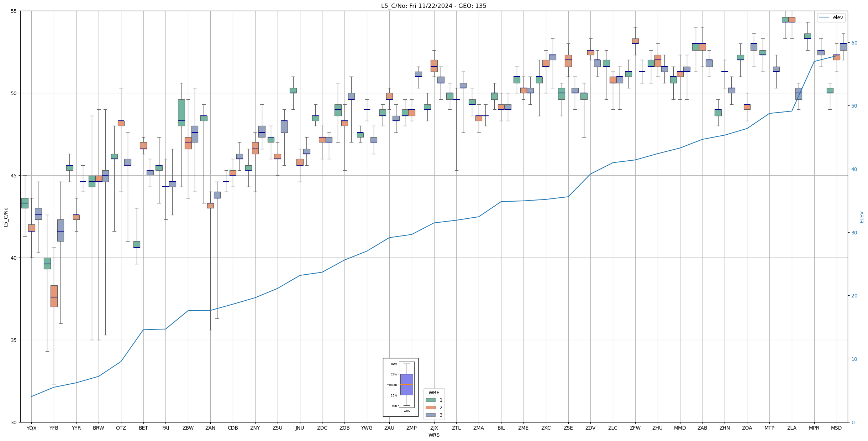
Task: Click the ZBW station tick label
Action: click(188, 428)
